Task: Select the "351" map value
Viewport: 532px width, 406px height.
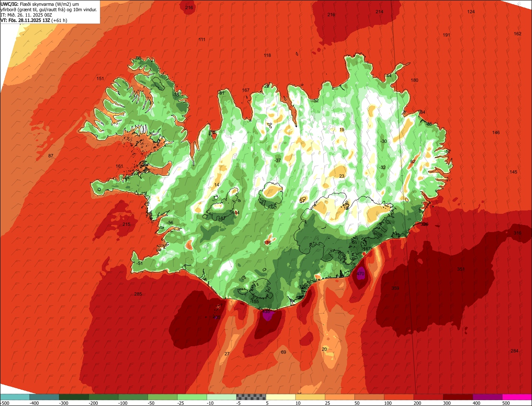Action: point(461,269)
